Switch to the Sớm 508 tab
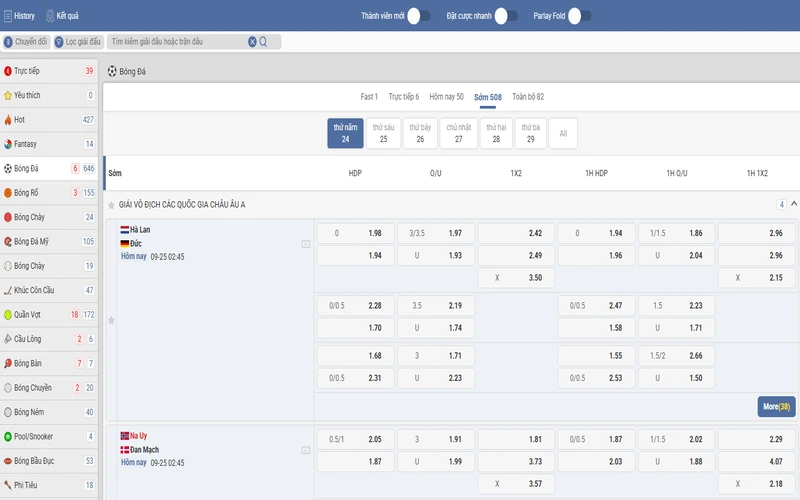This screenshot has width=800, height=500. [x=488, y=97]
